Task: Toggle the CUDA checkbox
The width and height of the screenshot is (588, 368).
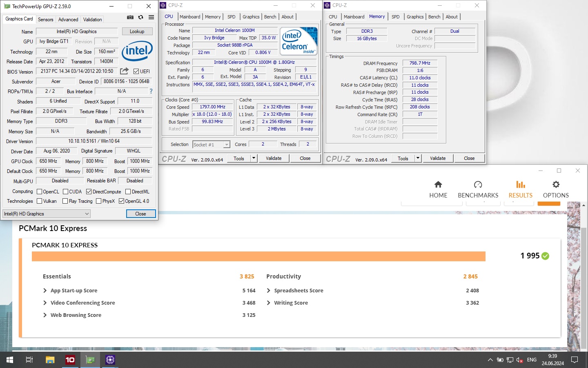Action: (x=65, y=191)
